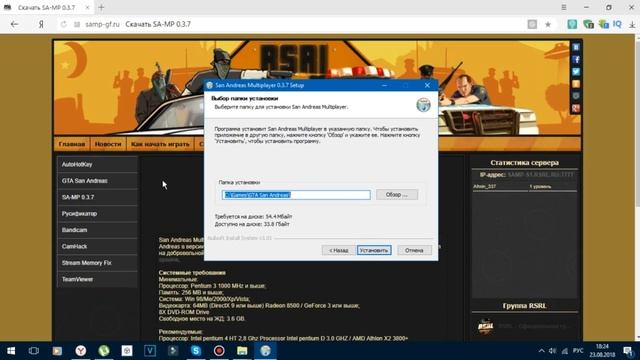
Task: Switch РУС keyboard language indicator
Action: (x=578, y=351)
